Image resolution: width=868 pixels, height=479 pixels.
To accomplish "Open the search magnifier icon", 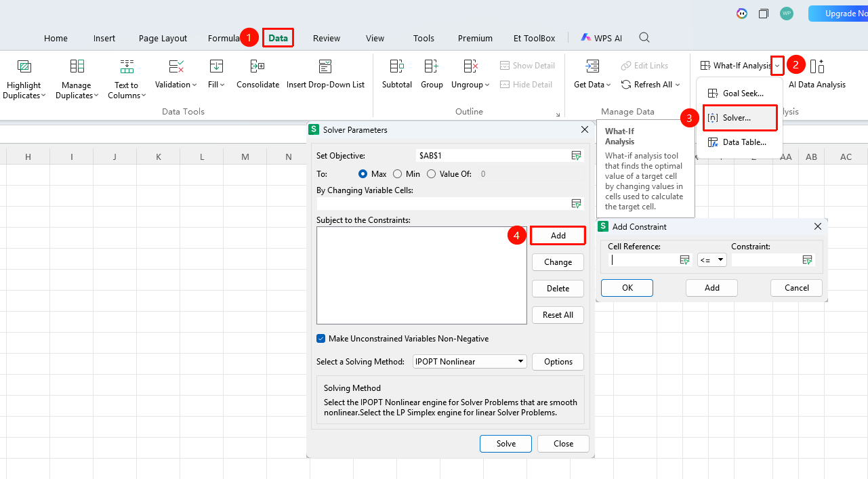I will click(x=644, y=38).
